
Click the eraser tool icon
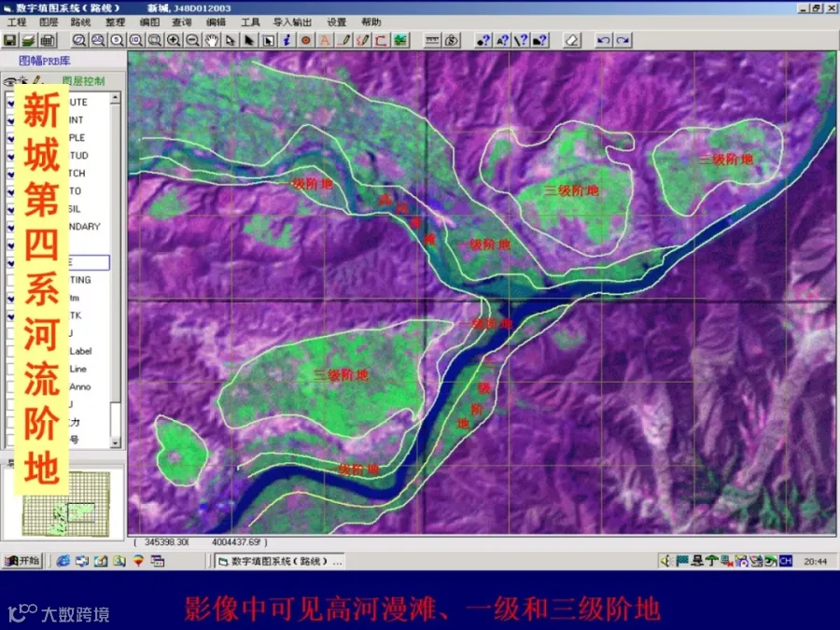pyautogui.click(x=572, y=40)
